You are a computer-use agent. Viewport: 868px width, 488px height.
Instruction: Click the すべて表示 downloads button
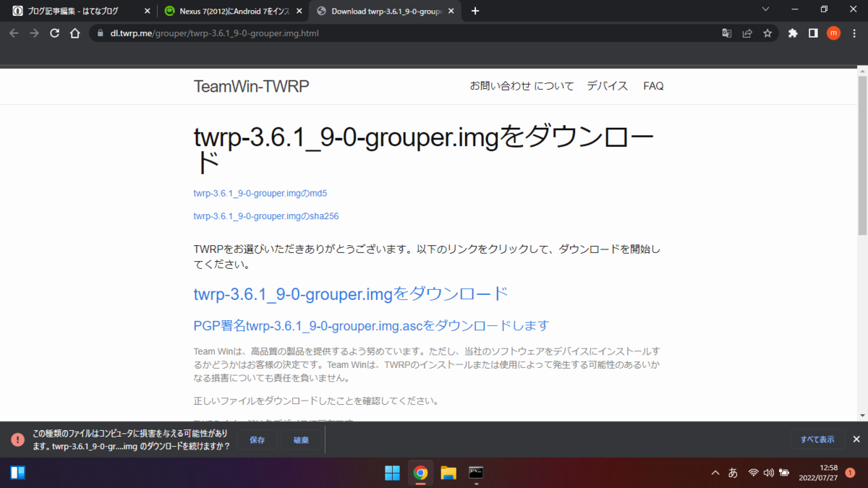coord(817,440)
